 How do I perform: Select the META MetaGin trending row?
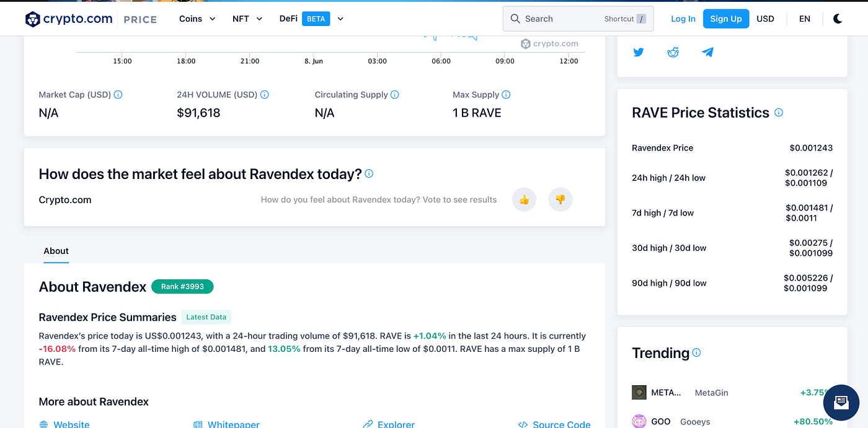[x=732, y=392]
